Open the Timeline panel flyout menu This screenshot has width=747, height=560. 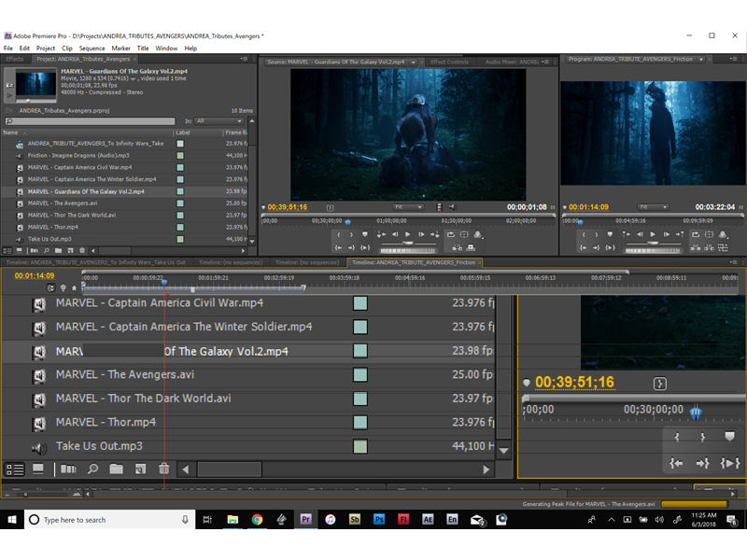click(734, 262)
